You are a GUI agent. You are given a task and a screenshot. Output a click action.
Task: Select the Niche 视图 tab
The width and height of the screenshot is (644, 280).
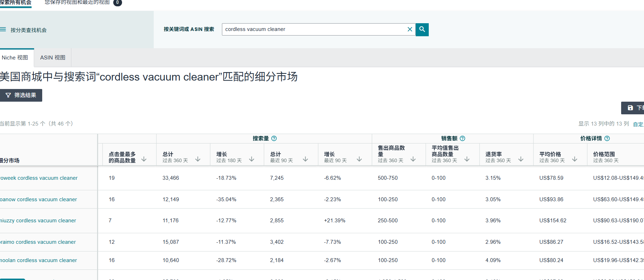[15, 58]
